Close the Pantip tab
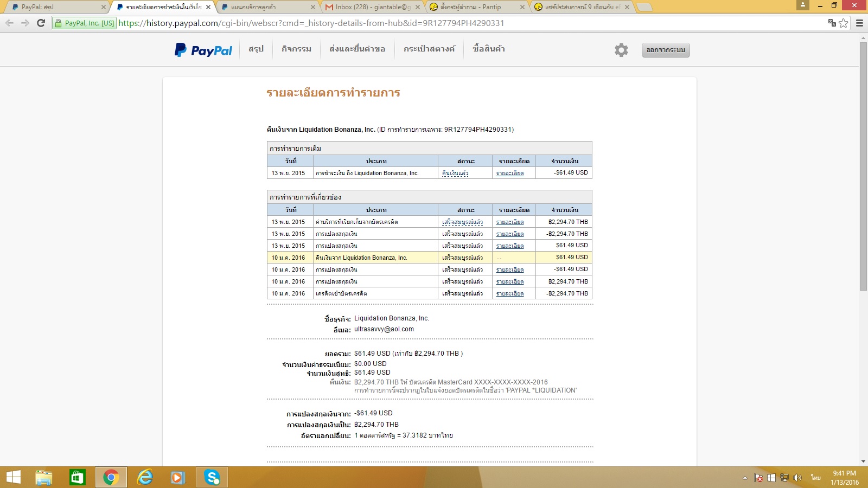 tap(522, 7)
